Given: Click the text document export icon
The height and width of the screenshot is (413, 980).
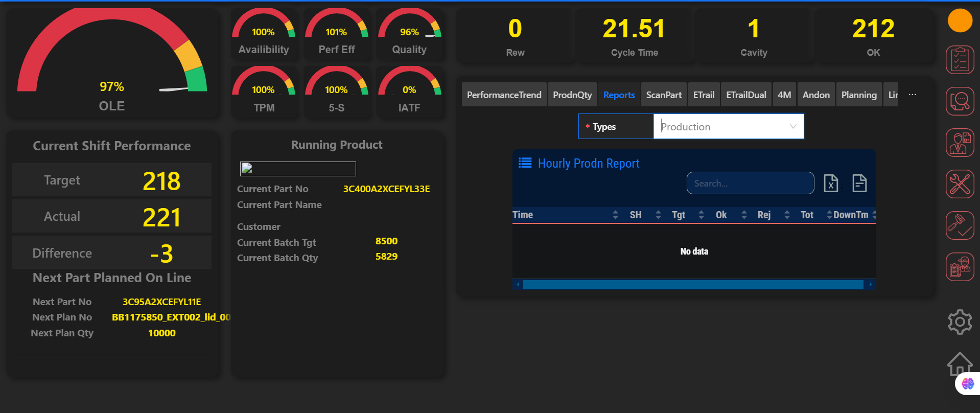Looking at the screenshot, I should coord(859,183).
